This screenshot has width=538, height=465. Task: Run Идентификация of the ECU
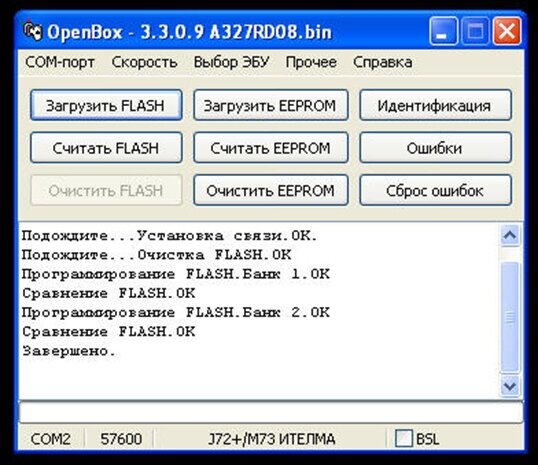pyautogui.click(x=435, y=105)
